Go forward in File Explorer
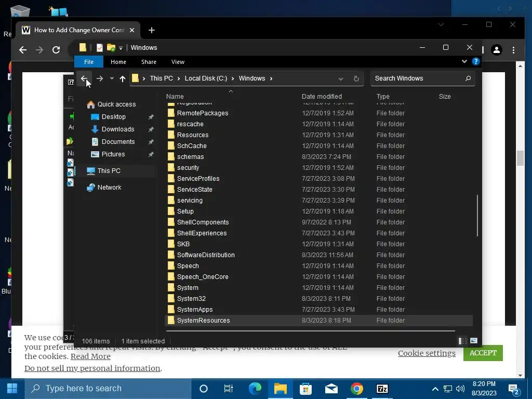Viewport: 532px width, 399px height. pos(99,78)
